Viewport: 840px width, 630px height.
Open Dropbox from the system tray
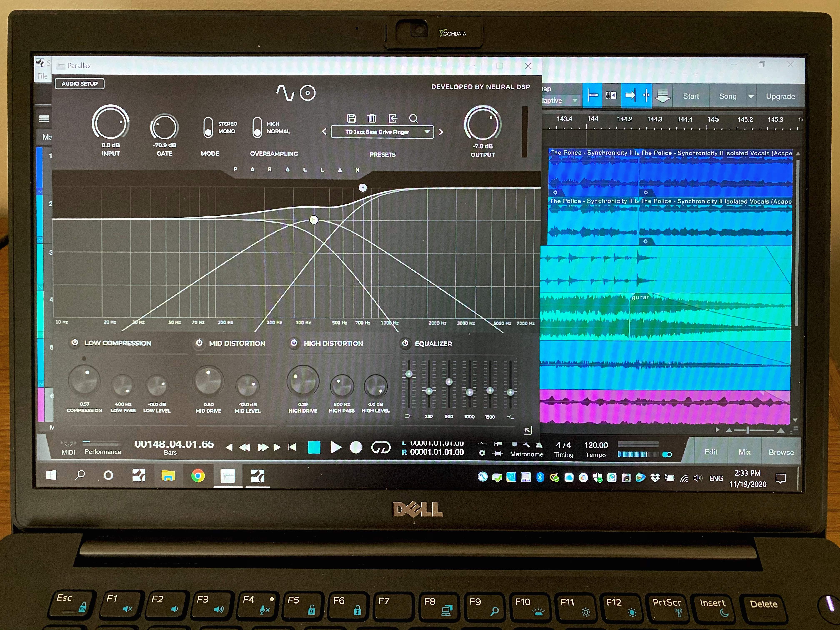[655, 478]
